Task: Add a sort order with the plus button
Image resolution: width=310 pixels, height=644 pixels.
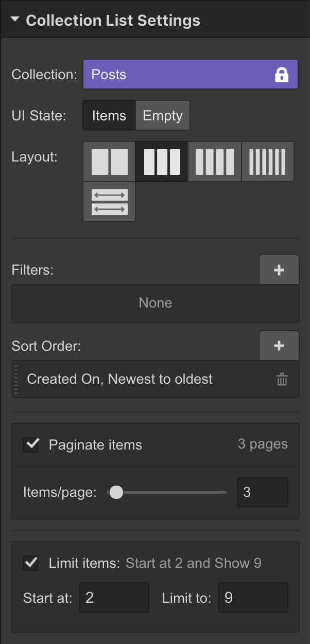Action: [x=279, y=346]
